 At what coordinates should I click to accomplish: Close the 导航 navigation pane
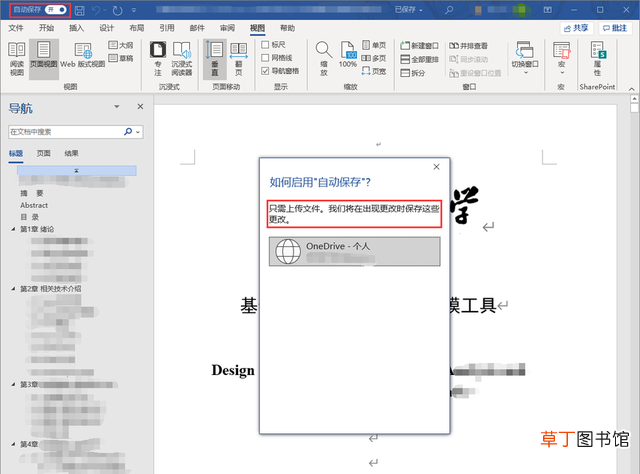tap(140, 107)
